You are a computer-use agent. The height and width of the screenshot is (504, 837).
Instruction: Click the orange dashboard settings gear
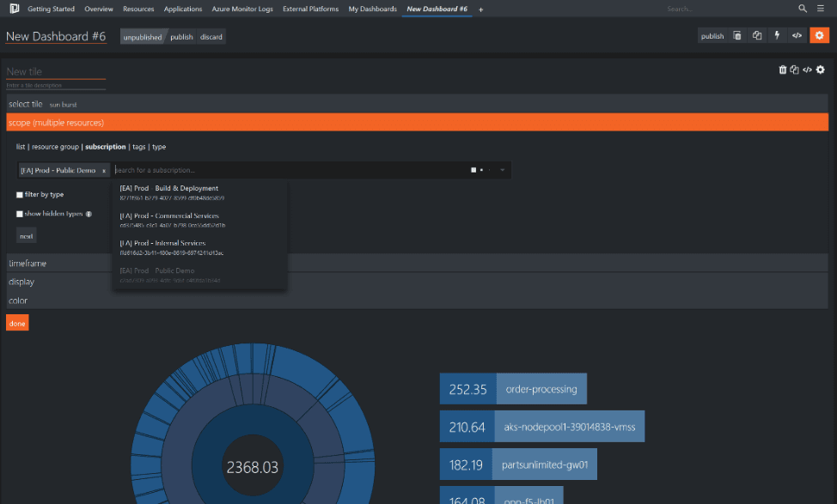(x=820, y=36)
